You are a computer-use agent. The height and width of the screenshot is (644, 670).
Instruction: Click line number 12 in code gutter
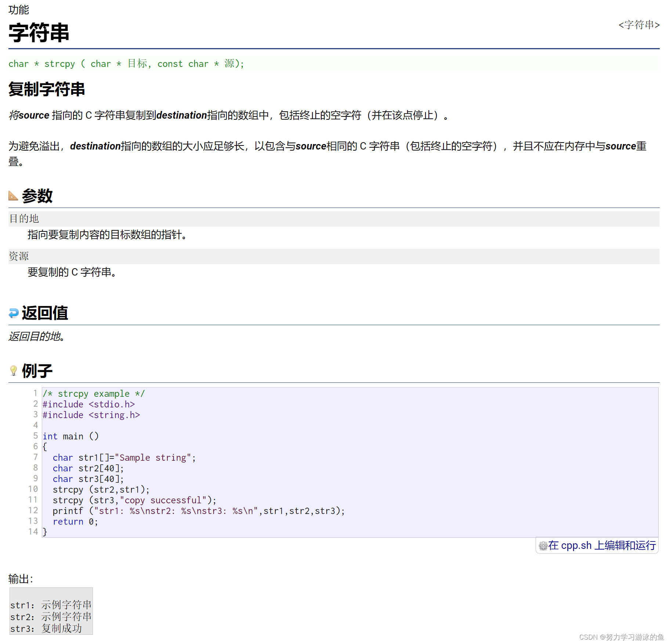click(x=33, y=510)
